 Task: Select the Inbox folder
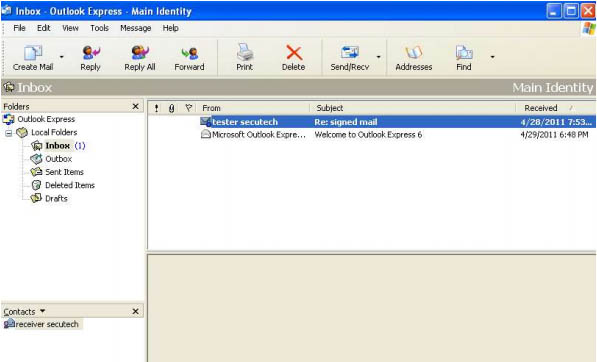tap(57, 146)
